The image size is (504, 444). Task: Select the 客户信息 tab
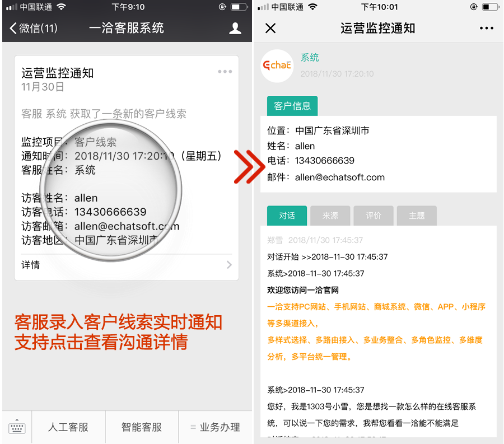pos(292,106)
